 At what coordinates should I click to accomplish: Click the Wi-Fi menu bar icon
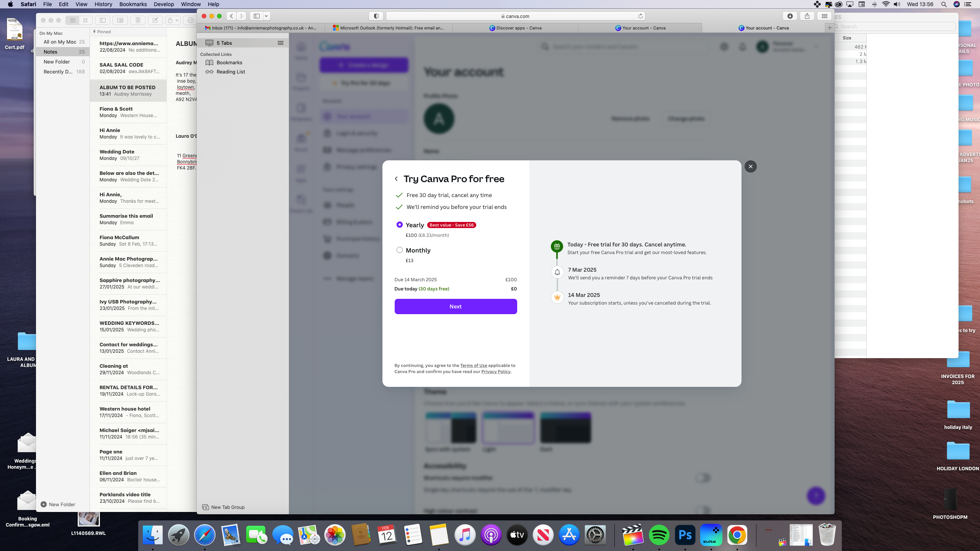[886, 4]
